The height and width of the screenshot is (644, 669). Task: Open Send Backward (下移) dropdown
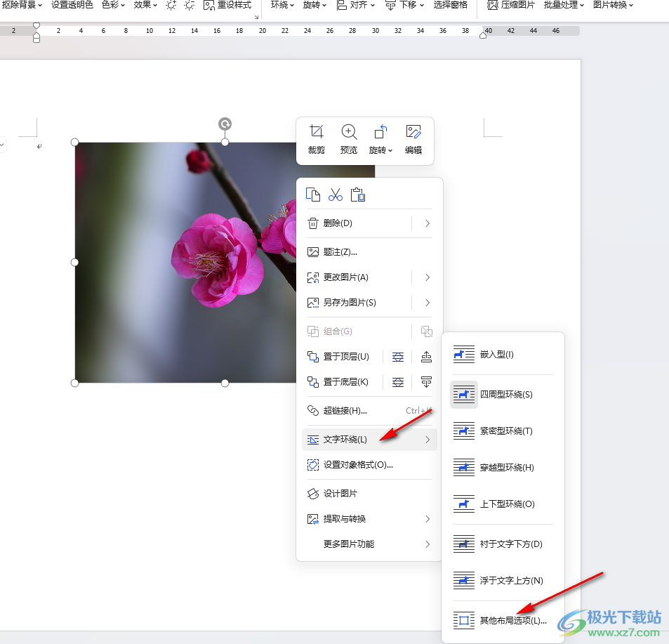pos(404,5)
